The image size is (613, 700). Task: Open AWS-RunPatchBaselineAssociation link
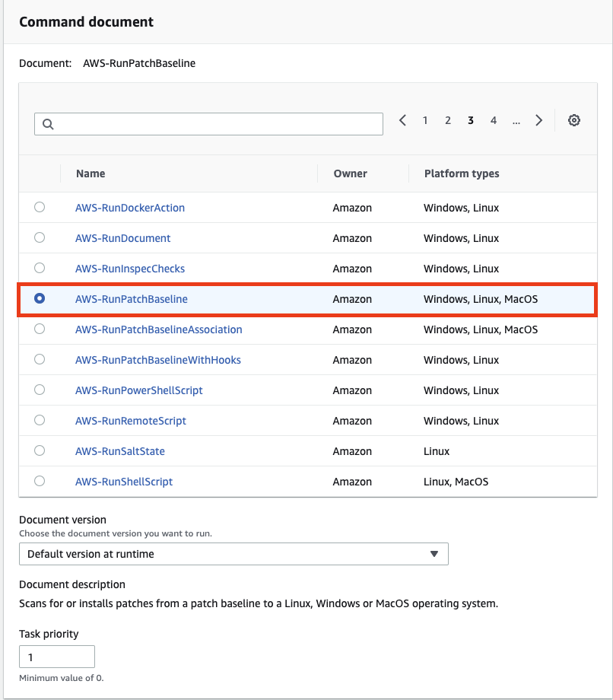pos(158,329)
